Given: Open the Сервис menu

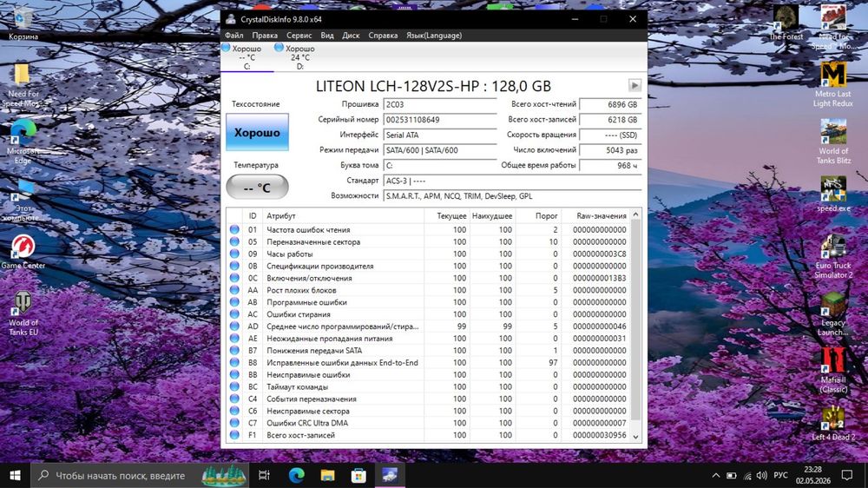Looking at the screenshot, I should pos(299,36).
